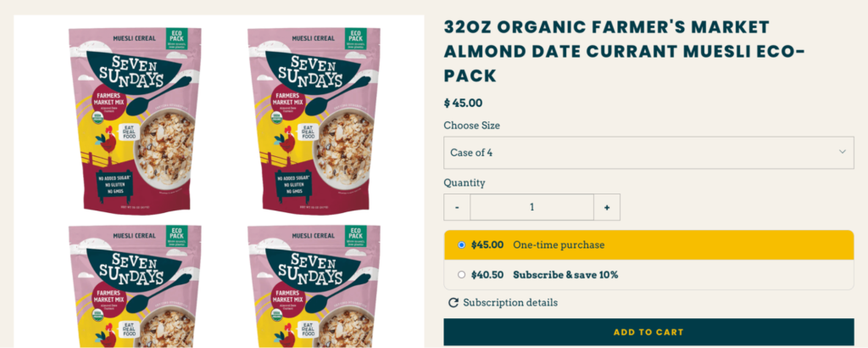The width and height of the screenshot is (868, 348).
Task: Click the top-right muesli package image
Action: [x=314, y=119]
